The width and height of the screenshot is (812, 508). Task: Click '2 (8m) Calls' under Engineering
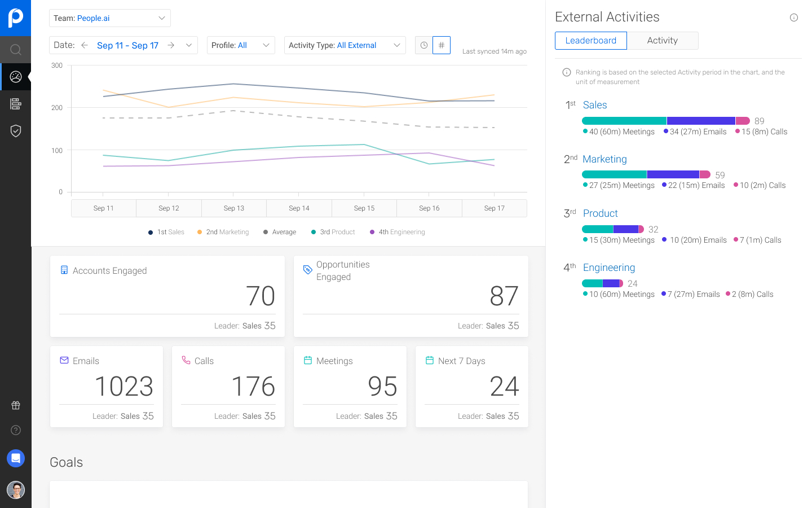point(749,294)
